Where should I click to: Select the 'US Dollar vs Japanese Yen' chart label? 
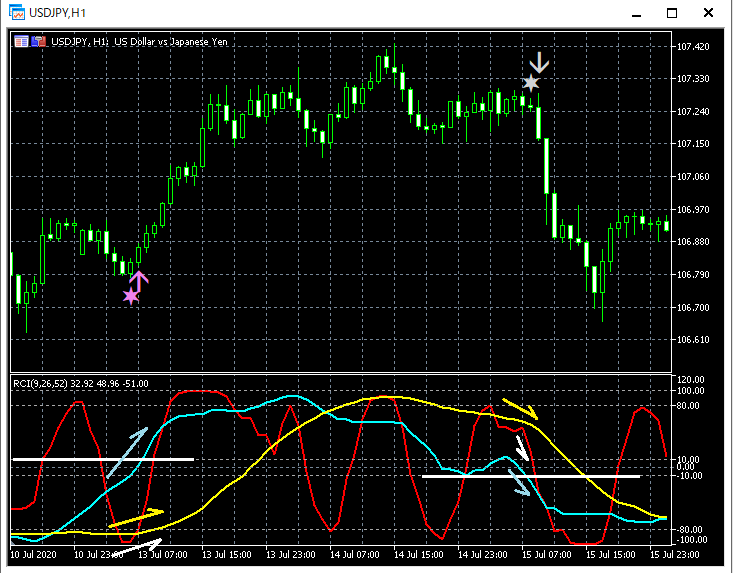click(171, 42)
